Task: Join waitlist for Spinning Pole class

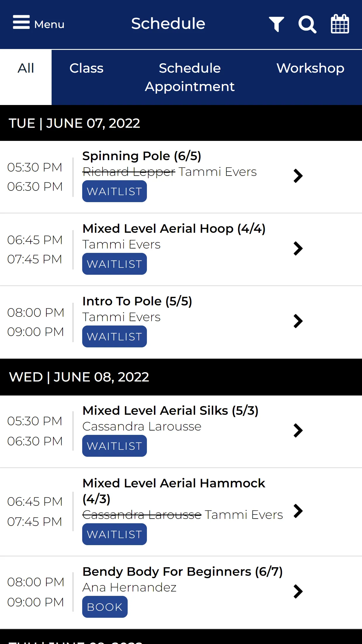Action: 115,191
